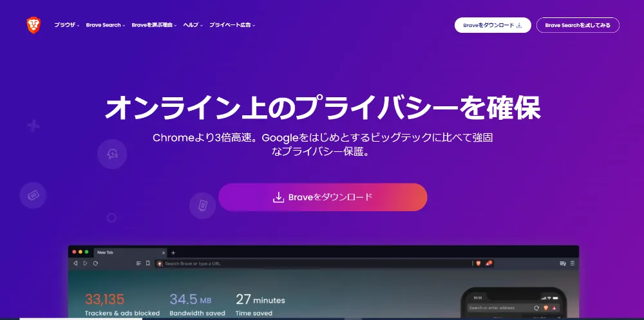Screen dimensions: 644x320
Task: Close the New Tab tab in mockup
Action: 164,253
